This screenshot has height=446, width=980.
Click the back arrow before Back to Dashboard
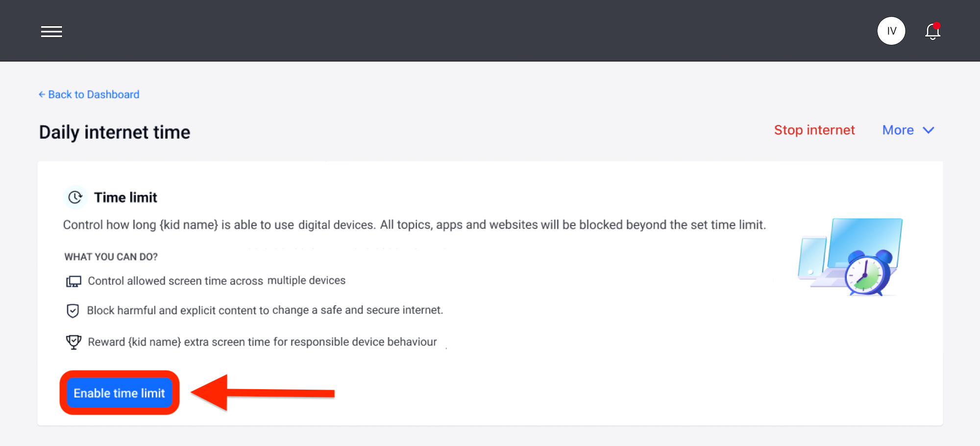(x=42, y=94)
